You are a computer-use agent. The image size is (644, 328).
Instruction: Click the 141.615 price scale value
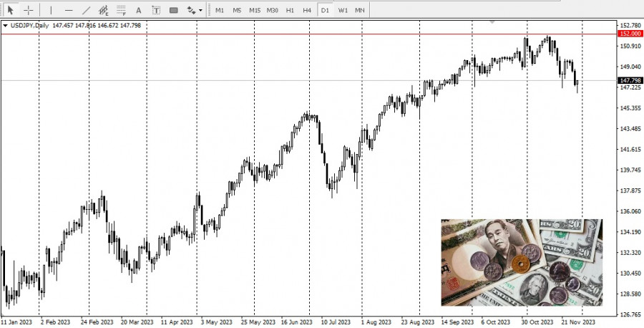630,149
